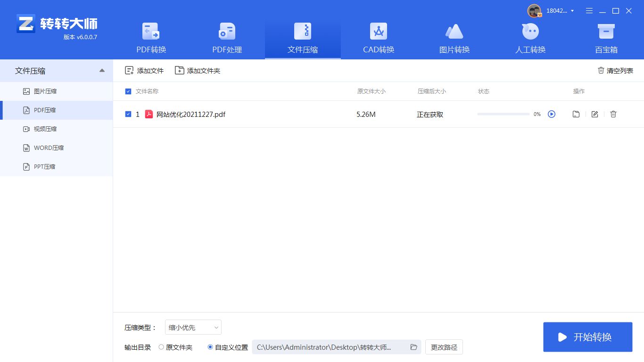The width and height of the screenshot is (644, 362).
Task: 点击文件行中的文件夹图标打开所在位置
Action: coord(576,114)
